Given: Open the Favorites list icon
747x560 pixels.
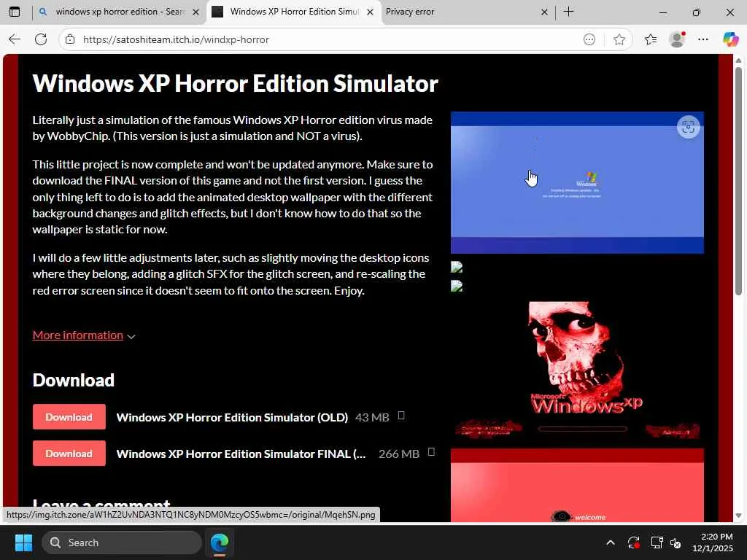Looking at the screenshot, I should [651, 39].
